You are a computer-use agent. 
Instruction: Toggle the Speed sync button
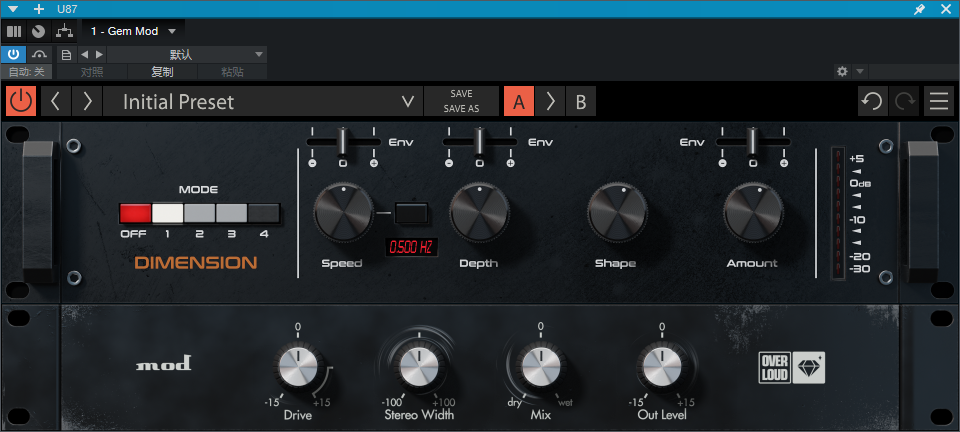tap(413, 212)
